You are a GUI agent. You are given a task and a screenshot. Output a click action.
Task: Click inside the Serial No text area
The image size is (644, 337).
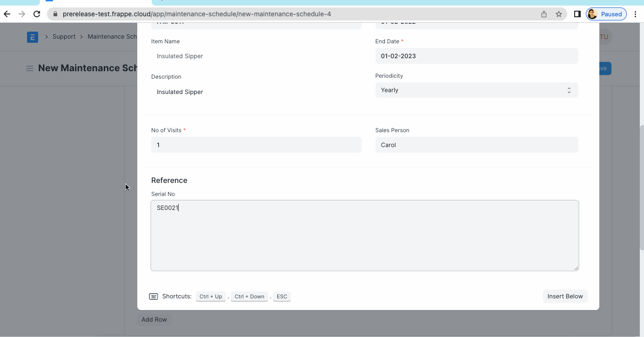point(365,236)
